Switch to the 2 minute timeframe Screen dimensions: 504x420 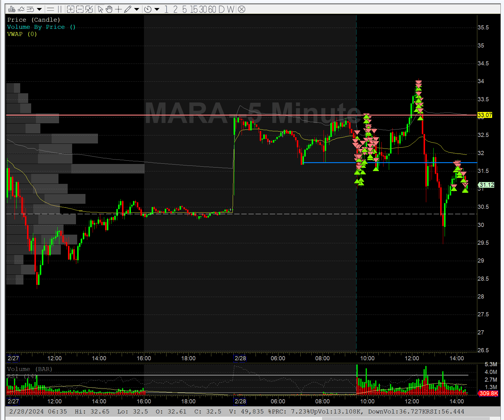click(175, 10)
